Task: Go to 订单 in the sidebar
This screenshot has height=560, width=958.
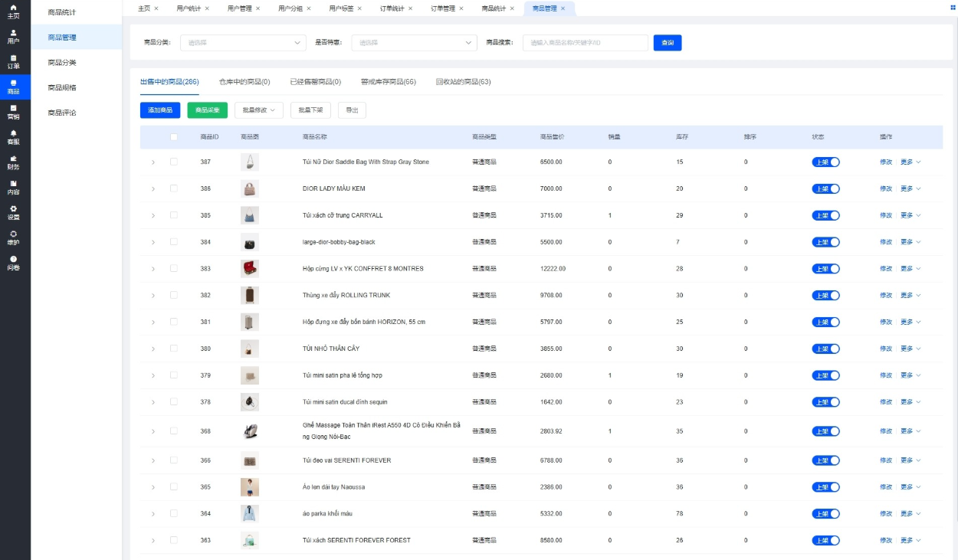Action: (x=14, y=61)
